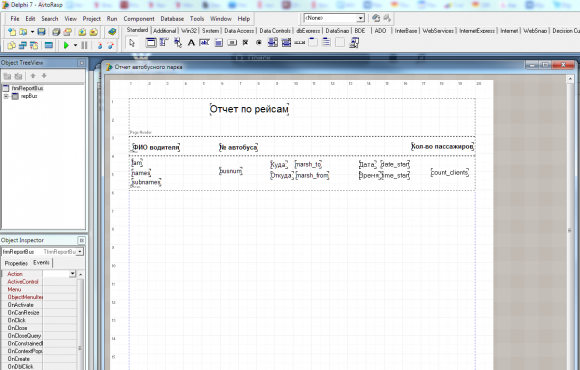The height and width of the screenshot is (370, 580).
Task: Switch to the Properties tab
Action: pyautogui.click(x=16, y=263)
